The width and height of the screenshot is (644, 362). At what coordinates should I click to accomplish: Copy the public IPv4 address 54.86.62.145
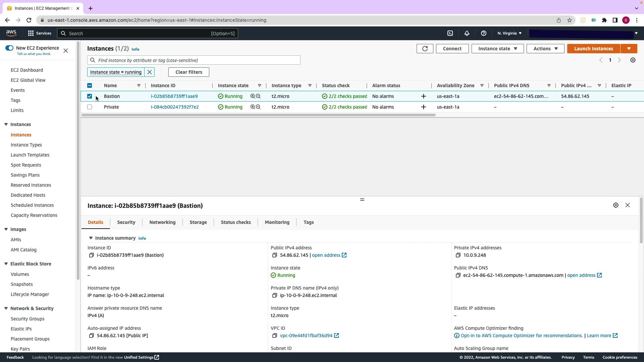274,255
